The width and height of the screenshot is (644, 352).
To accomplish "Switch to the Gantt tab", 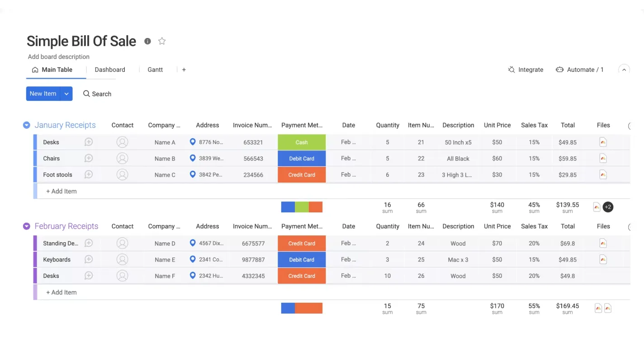I will pyautogui.click(x=155, y=70).
